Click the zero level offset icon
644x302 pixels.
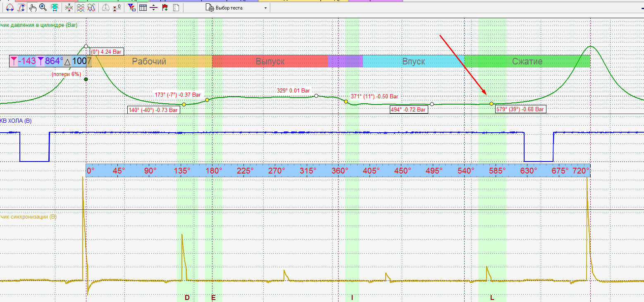click(117, 7)
